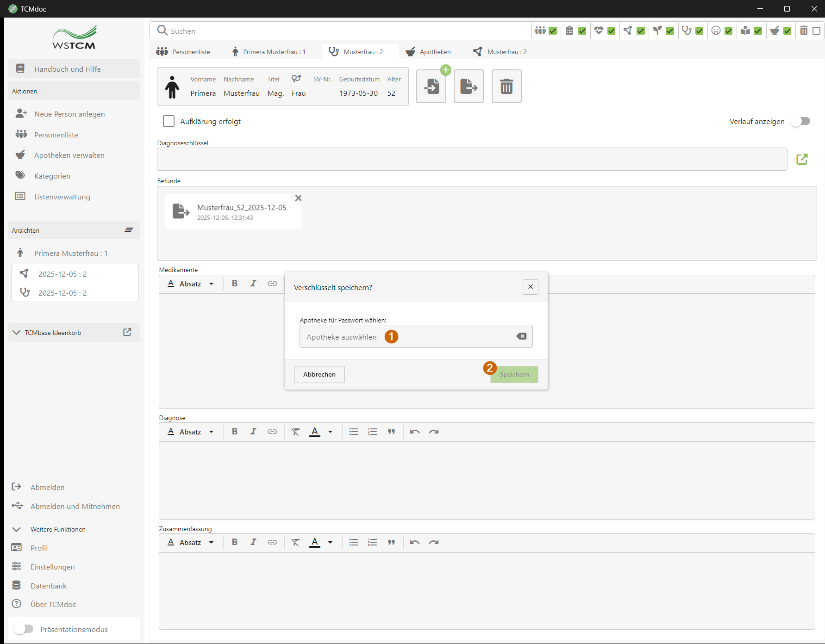The width and height of the screenshot is (825, 644).
Task: Click undo icon in Zusammenfassung toolbar
Action: pyautogui.click(x=414, y=542)
